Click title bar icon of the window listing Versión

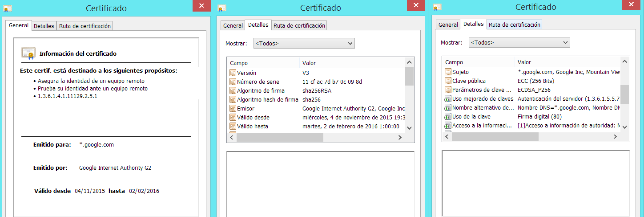tap(222, 8)
